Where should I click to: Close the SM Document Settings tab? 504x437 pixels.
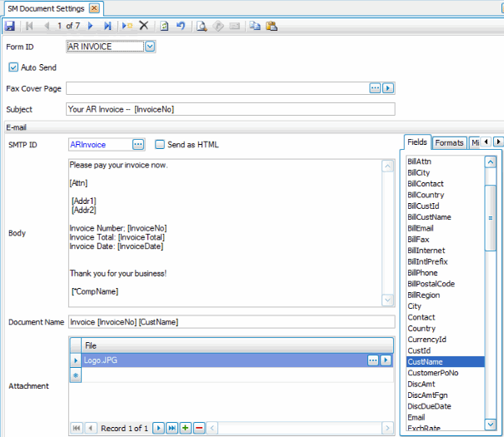[94, 7]
